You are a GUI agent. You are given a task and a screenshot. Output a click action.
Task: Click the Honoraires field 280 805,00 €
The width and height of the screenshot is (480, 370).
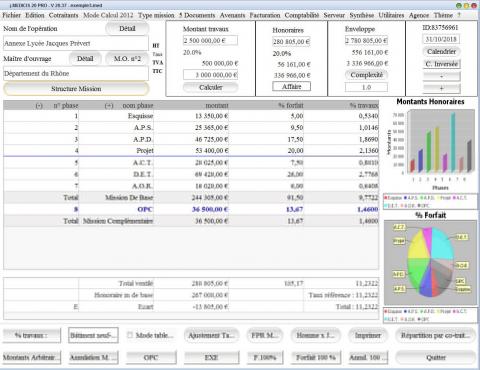click(x=291, y=42)
